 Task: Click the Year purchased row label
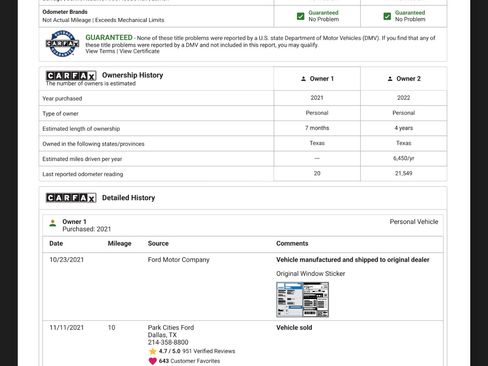pos(62,99)
